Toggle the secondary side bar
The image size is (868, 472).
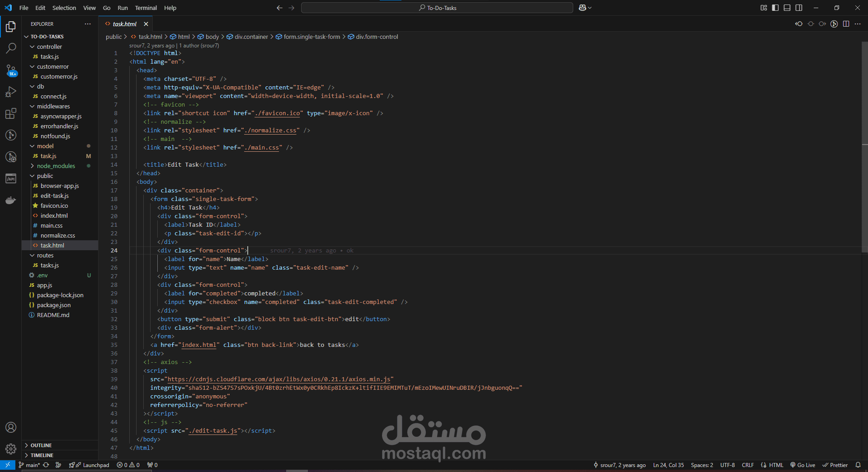tap(799, 8)
